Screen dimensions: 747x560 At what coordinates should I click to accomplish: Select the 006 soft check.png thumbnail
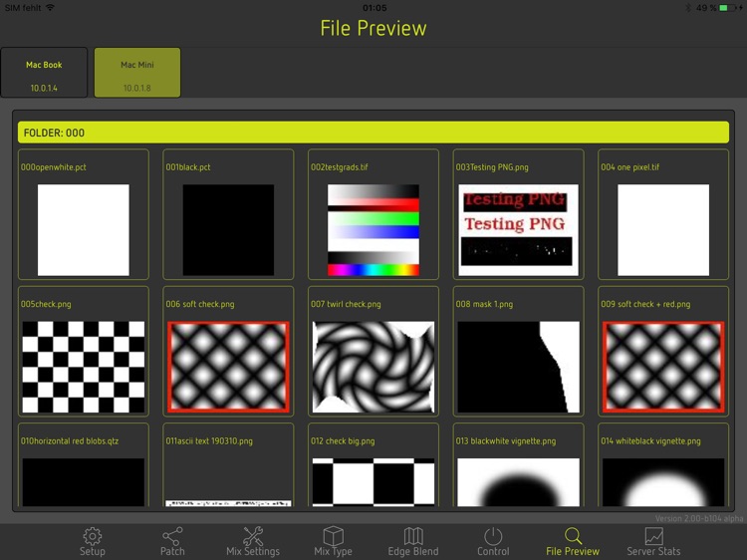228,367
